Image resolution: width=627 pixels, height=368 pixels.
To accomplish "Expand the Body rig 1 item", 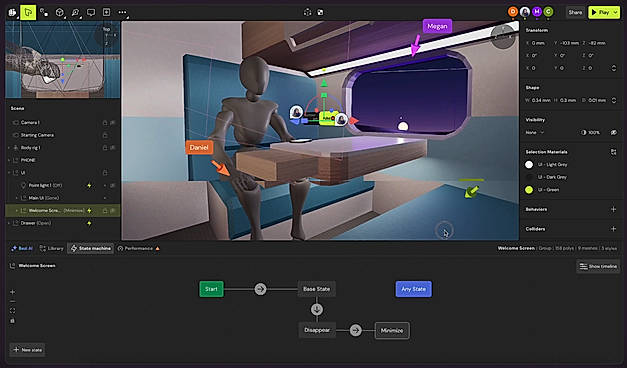I will (x=9, y=148).
